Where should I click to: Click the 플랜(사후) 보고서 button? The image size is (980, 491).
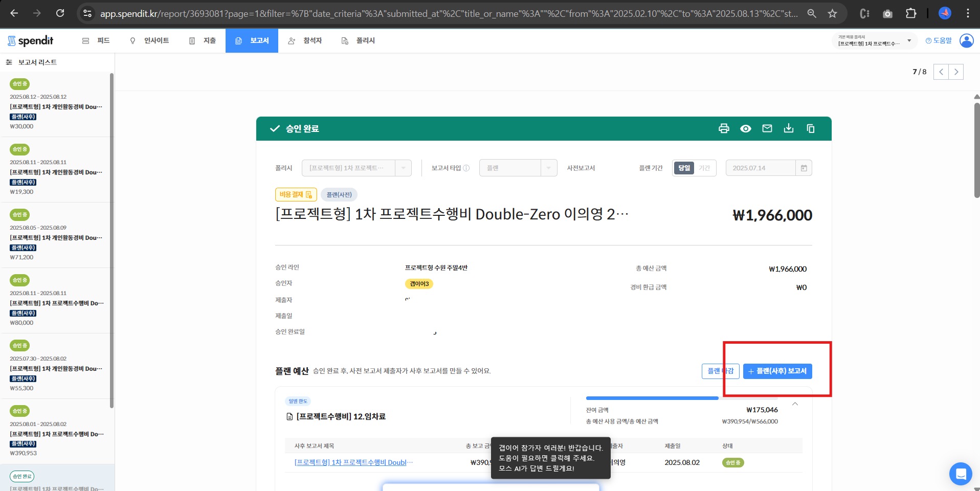point(777,371)
